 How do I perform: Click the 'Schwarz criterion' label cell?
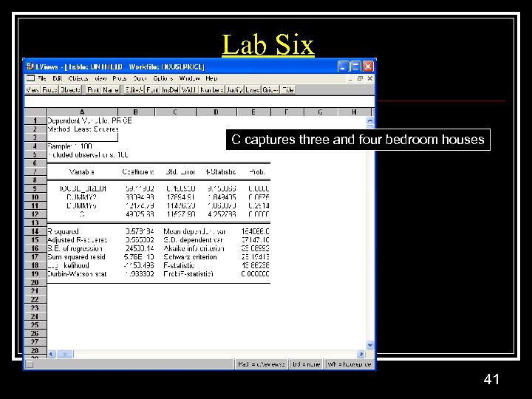(x=190, y=257)
